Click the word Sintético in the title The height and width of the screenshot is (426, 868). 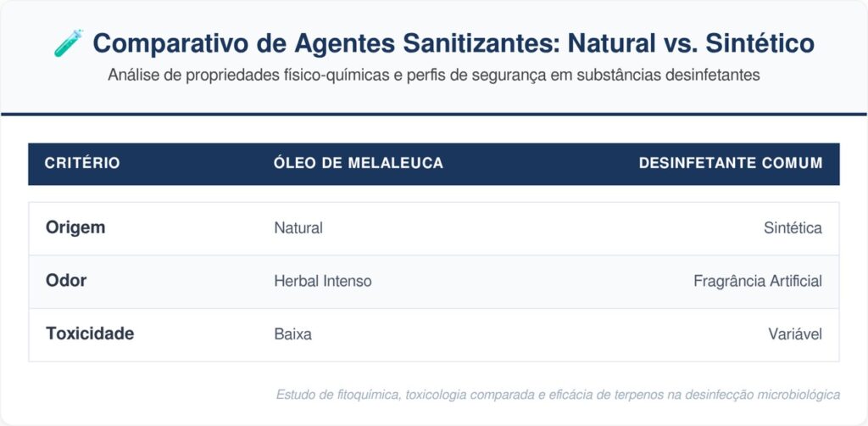759,43
